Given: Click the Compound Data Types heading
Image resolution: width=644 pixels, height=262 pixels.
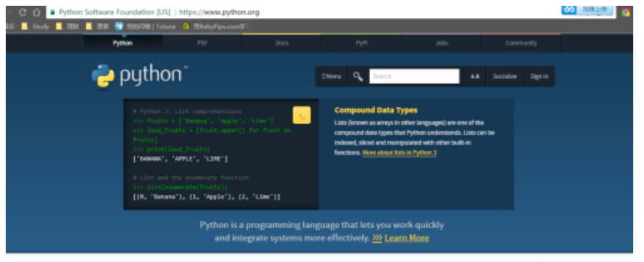Looking at the screenshot, I should point(376,111).
